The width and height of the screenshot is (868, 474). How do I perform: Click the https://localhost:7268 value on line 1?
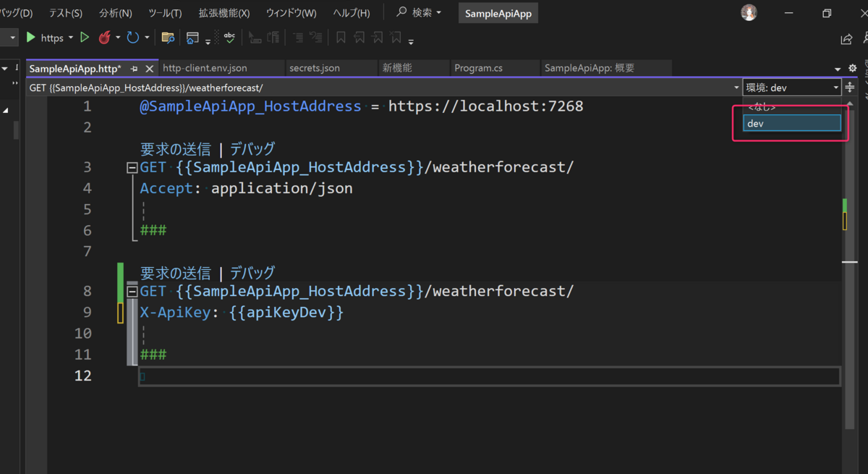[x=485, y=106]
